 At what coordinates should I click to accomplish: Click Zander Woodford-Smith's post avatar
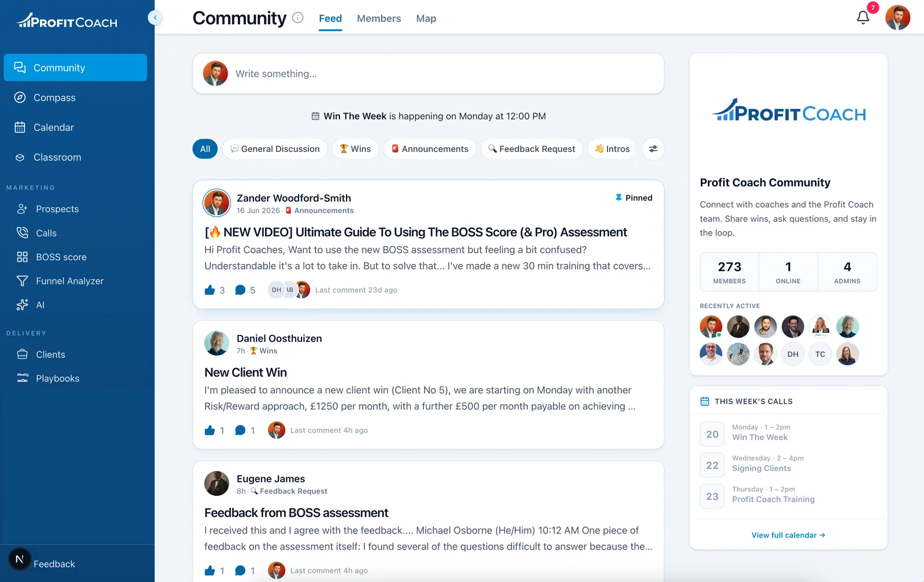pos(217,203)
